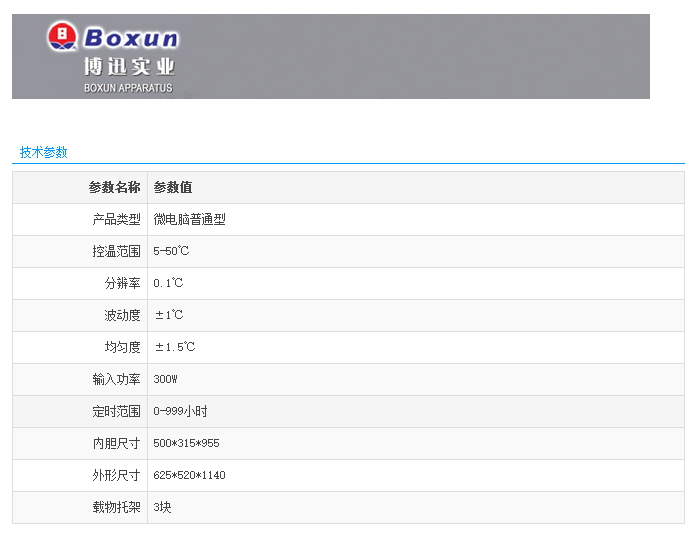Click the ±1℃ fluctuation value
The image size is (692, 536).
point(169,315)
